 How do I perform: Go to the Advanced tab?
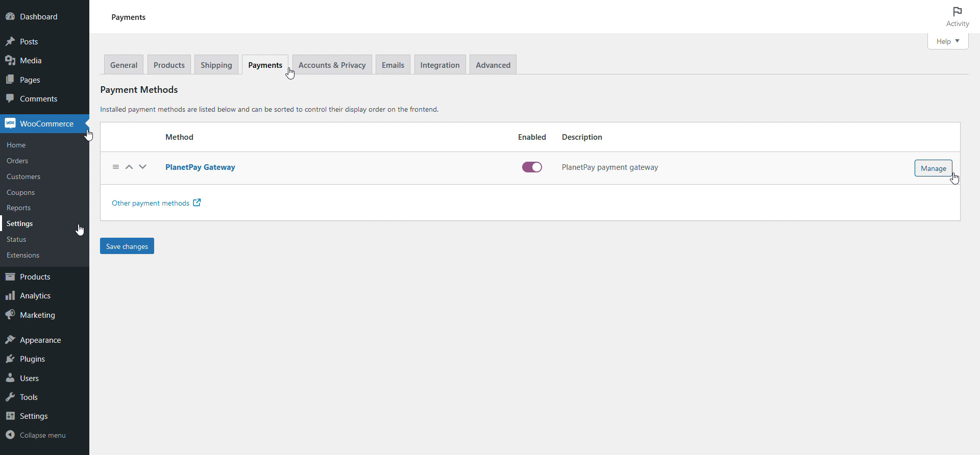(x=493, y=65)
